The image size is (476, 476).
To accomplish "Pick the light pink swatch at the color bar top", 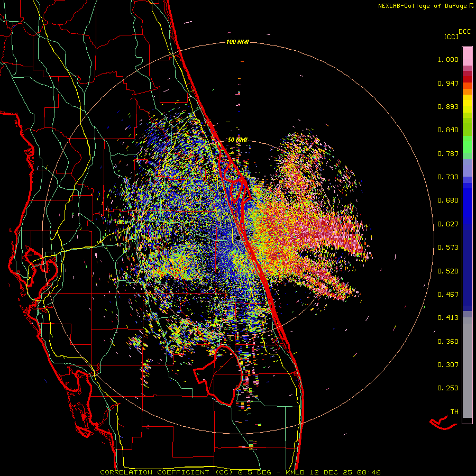I will click(467, 56).
